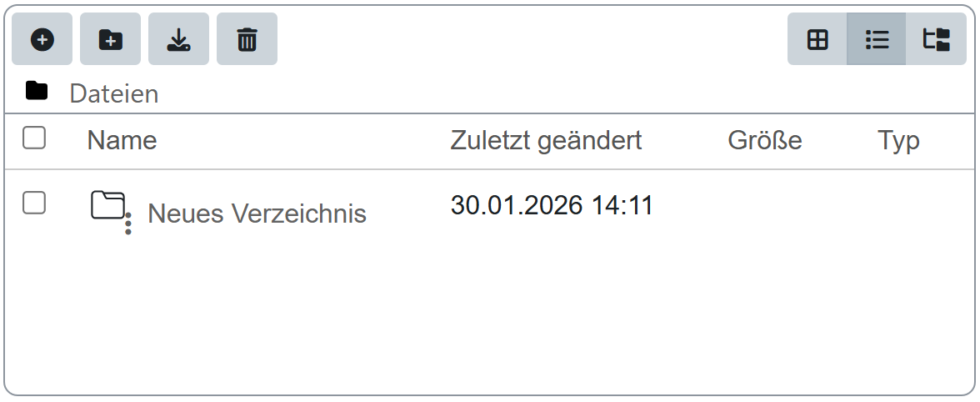The image size is (980, 402).
Task: Sort files by Größe column
Action: [764, 141]
